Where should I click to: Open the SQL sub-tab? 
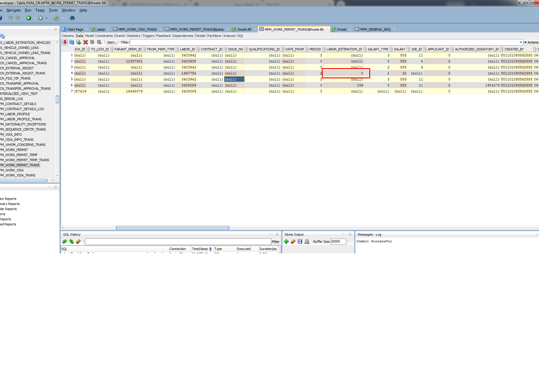[241, 36]
